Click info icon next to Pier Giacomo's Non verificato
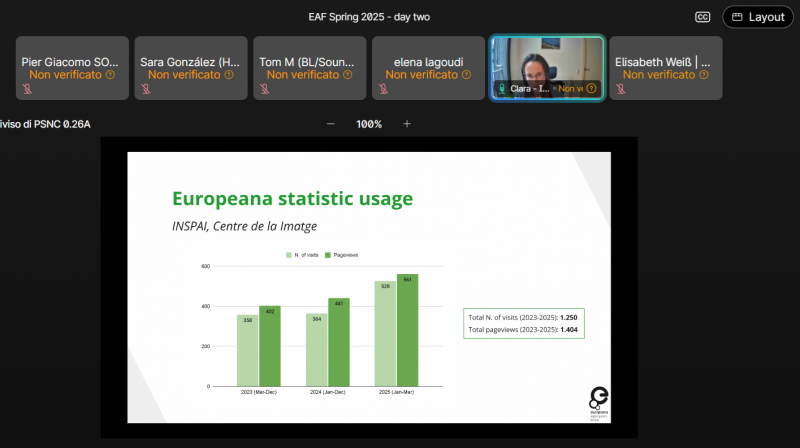The image size is (800, 448). tap(110, 75)
